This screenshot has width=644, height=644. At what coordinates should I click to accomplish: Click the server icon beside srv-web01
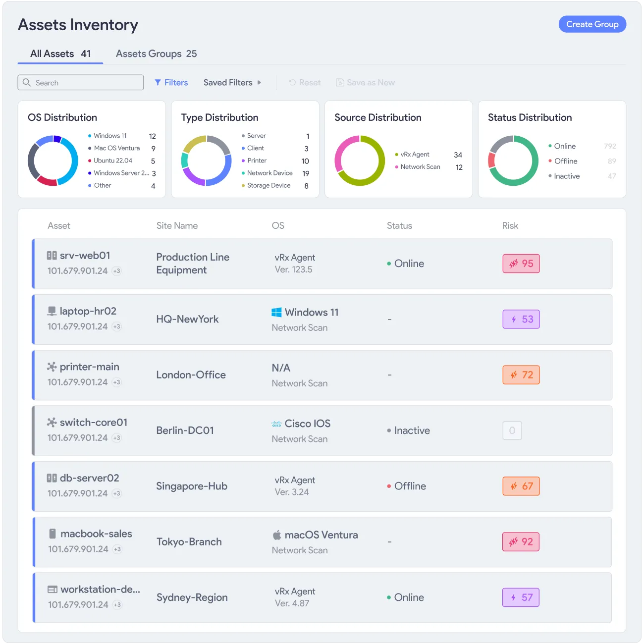tap(52, 256)
